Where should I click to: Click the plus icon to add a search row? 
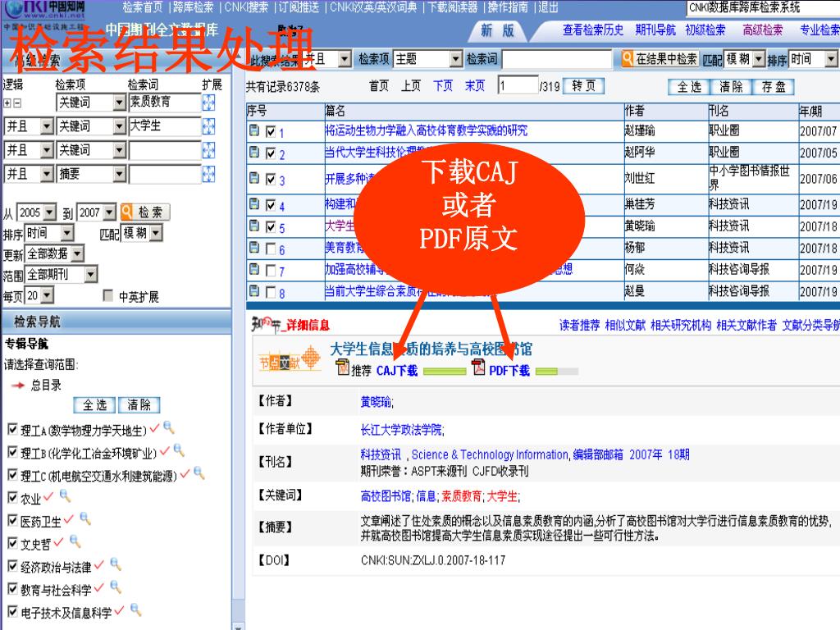click(x=7, y=103)
